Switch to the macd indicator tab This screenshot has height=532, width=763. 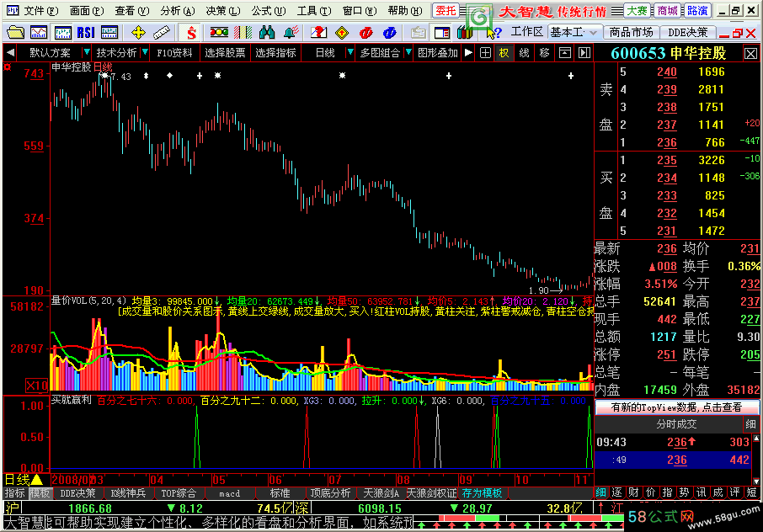228,493
